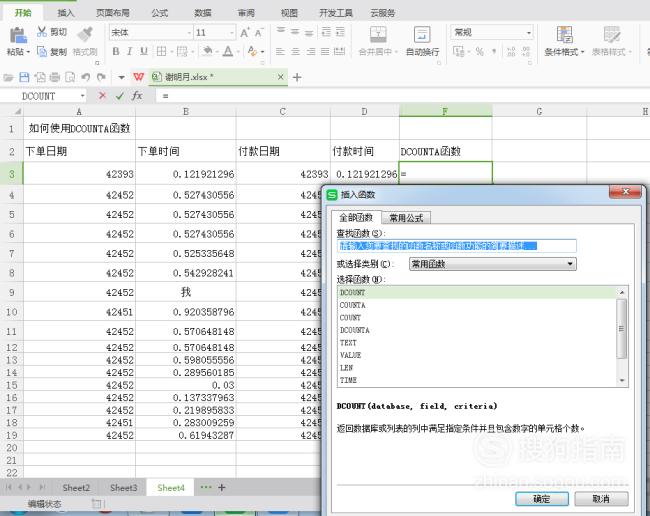Increase font size with large A icon
Screen dimensions: 650x516
245,32
